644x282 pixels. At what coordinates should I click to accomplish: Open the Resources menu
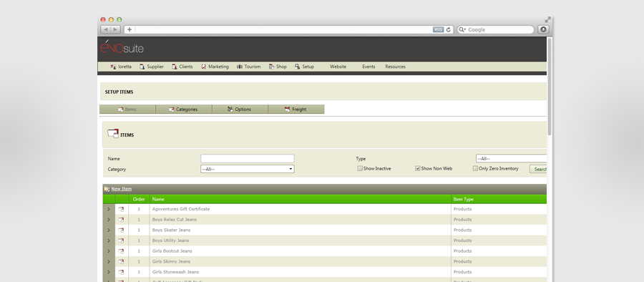click(x=395, y=67)
